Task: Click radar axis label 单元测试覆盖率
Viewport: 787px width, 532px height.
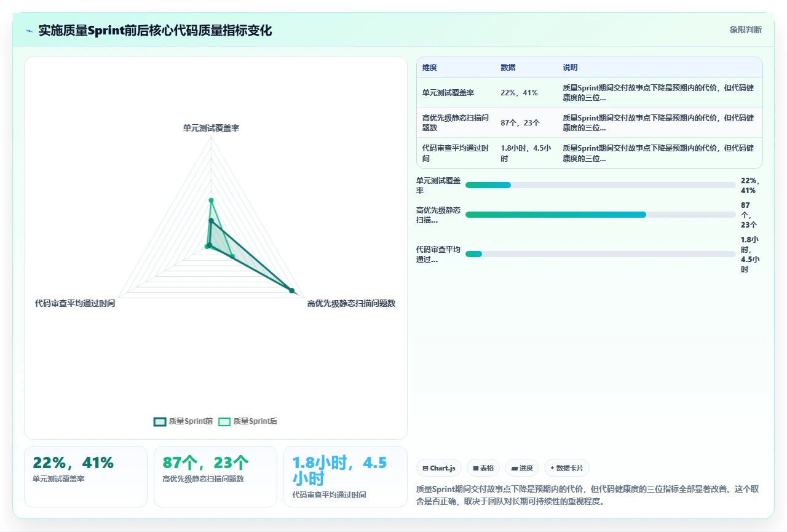Action: pos(211,128)
